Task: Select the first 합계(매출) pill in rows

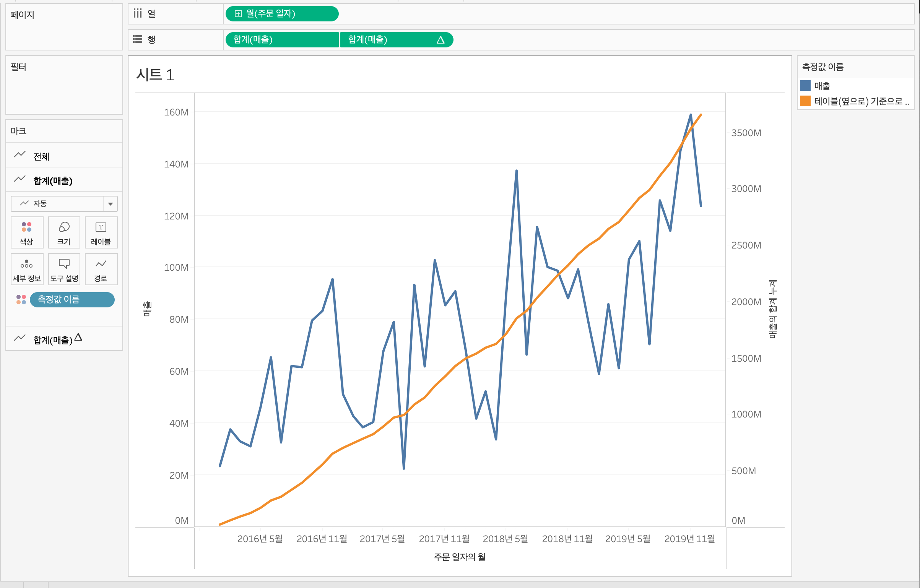Action: [x=281, y=40]
